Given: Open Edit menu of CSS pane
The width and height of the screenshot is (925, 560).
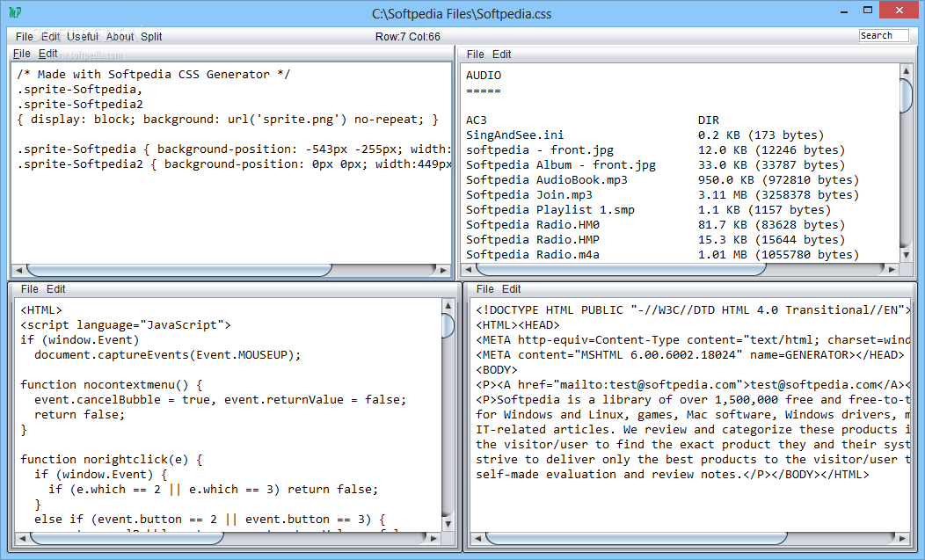Looking at the screenshot, I should click(x=47, y=54).
